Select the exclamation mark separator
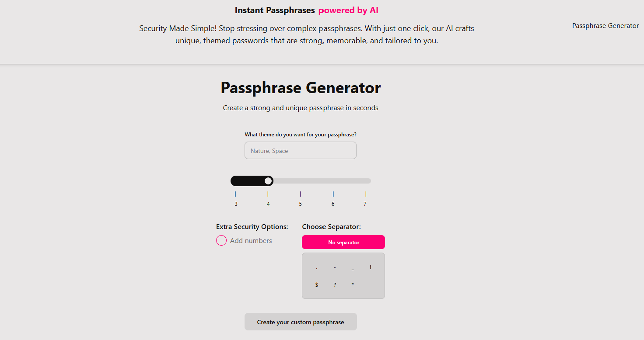Image resolution: width=644 pixels, height=340 pixels. (371, 267)
